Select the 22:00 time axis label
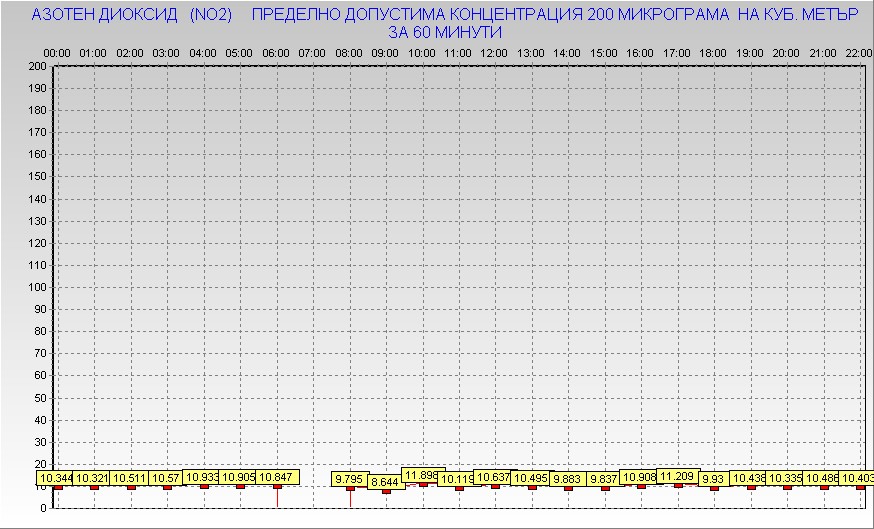The image size is (874, 529). coord(858,52)
